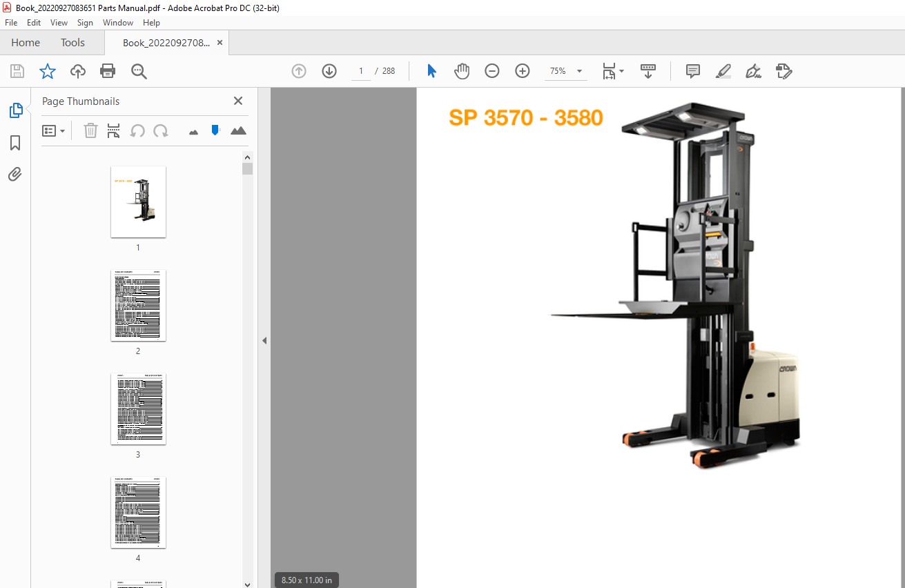Click the thumbnails scrollbar up arrow
The width and height of the screenshot is (905, 588).
click(x=248, y=157)
